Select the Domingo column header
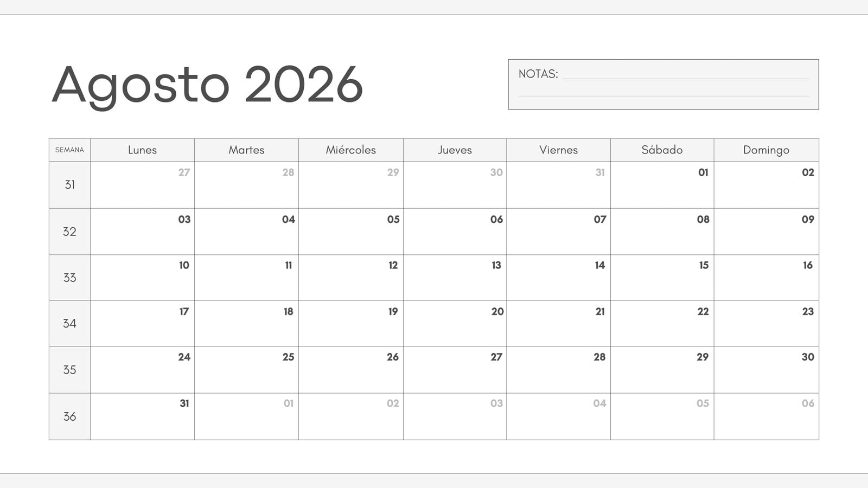The height and width of the screenshot is (488, 868). [x=766, y=150]
